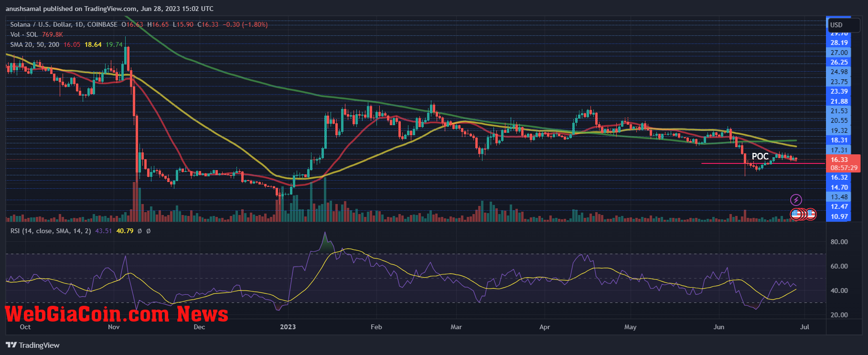Click the price change -0.30 (-1.80%)

(245, 24)
